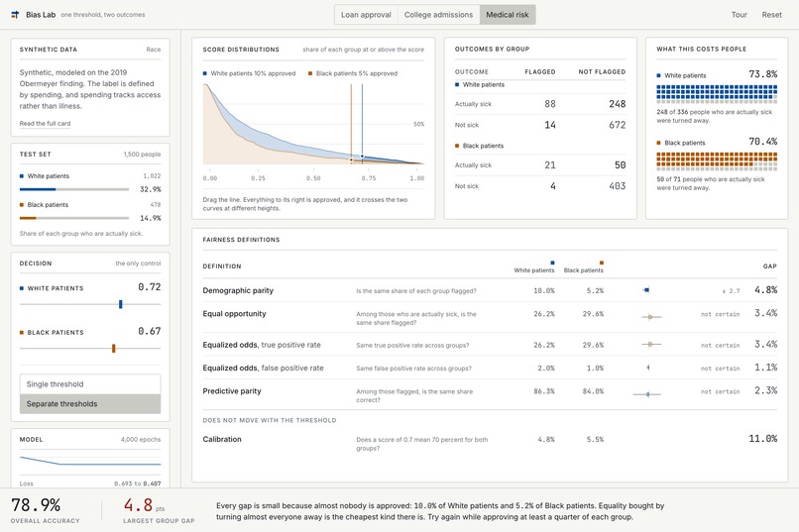Click the orange Black patients threshold line in chart
The image size is (799, 532).
pos(351,124)
